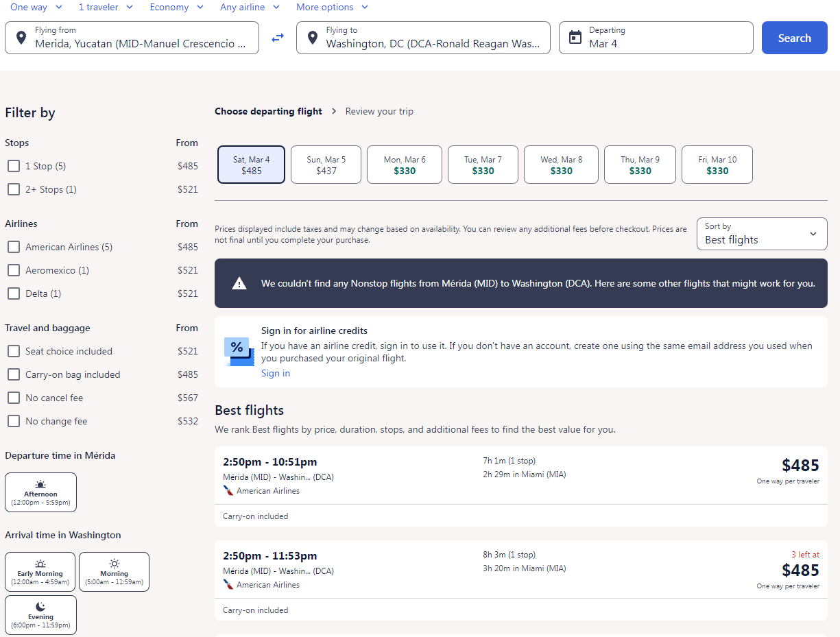This screenshot has width=840, height=637.
Task: Enable No cancel fee filter
Action: pos(14,398)
